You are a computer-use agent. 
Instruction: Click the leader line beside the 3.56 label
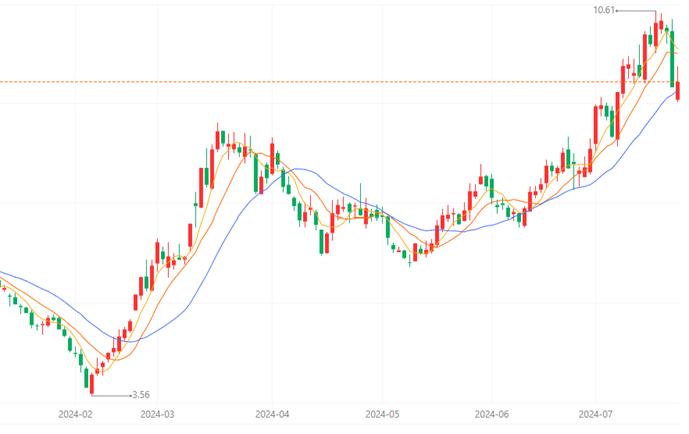[112, 395]
